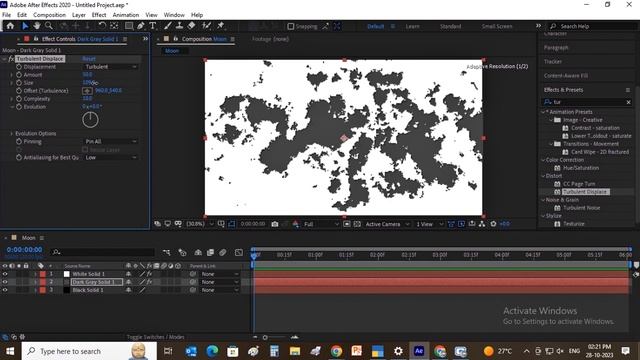Click the Graph Editor icon in timeline
This screenshot has height=360, width=640.
point(239,253)
